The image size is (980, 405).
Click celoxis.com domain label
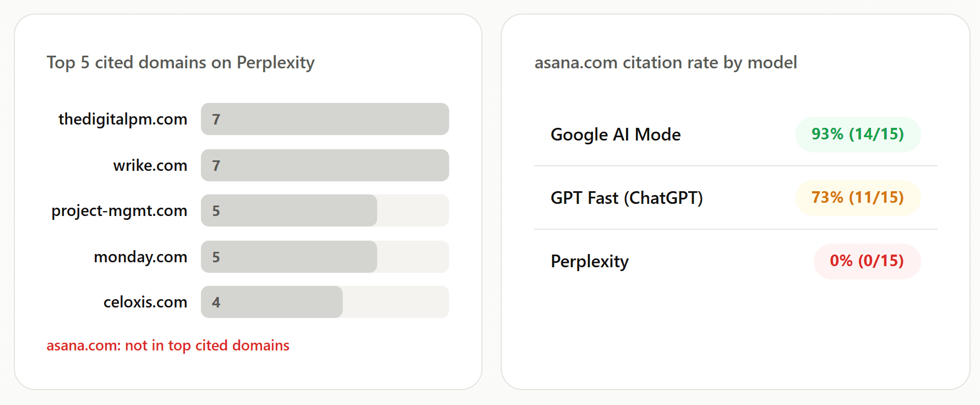145,302
